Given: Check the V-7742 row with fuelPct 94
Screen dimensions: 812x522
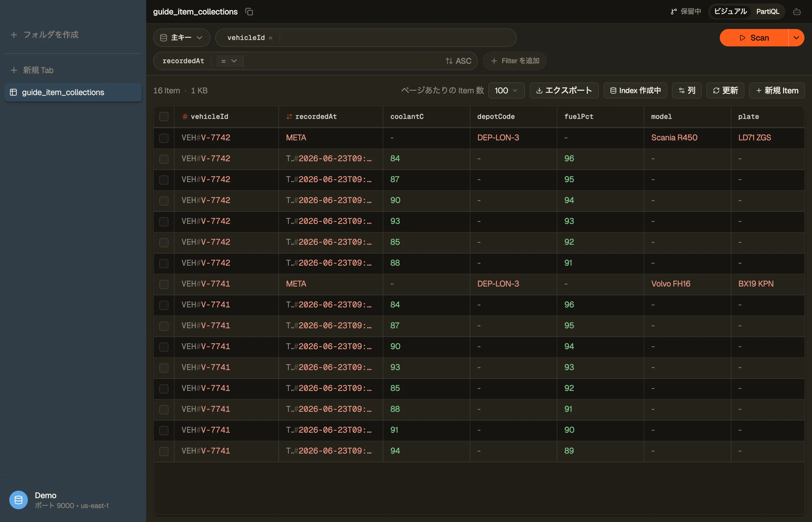Looking at the screenshot, I should pos(164,201).
